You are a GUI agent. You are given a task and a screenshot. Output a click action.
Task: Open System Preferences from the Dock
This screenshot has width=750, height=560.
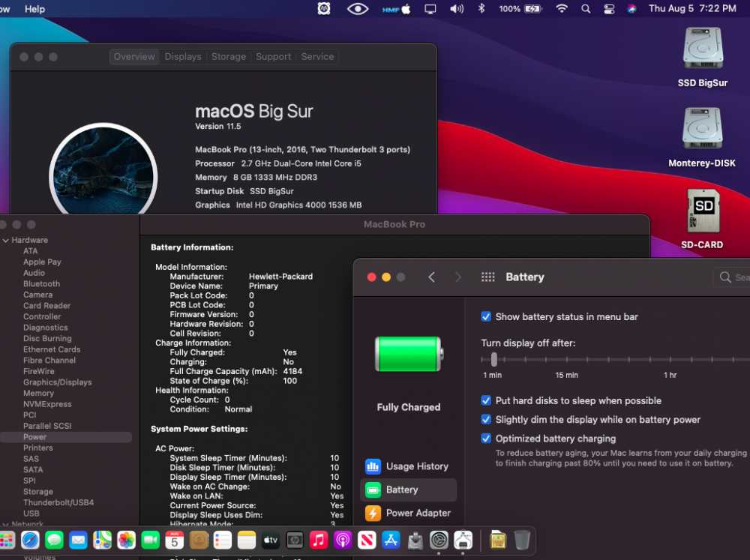[x=439, y=541]
